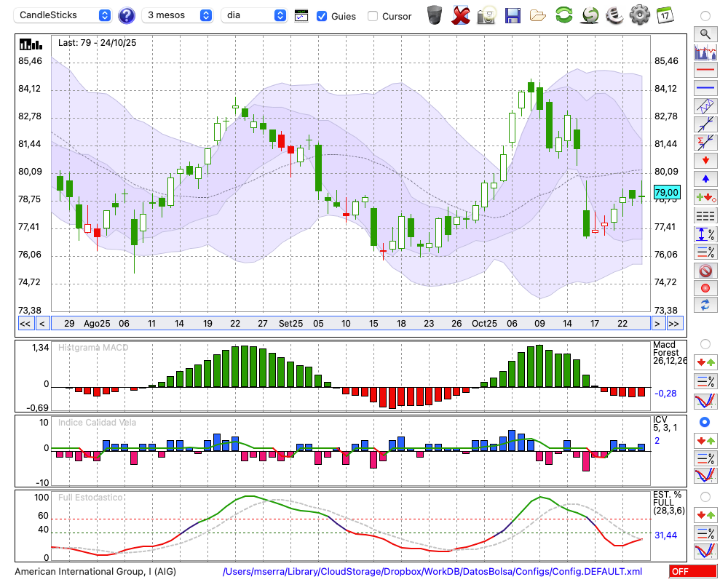Click Estocastico panel indicator curves button
This screenshot has height=582, width=728.
pos(705,551)
